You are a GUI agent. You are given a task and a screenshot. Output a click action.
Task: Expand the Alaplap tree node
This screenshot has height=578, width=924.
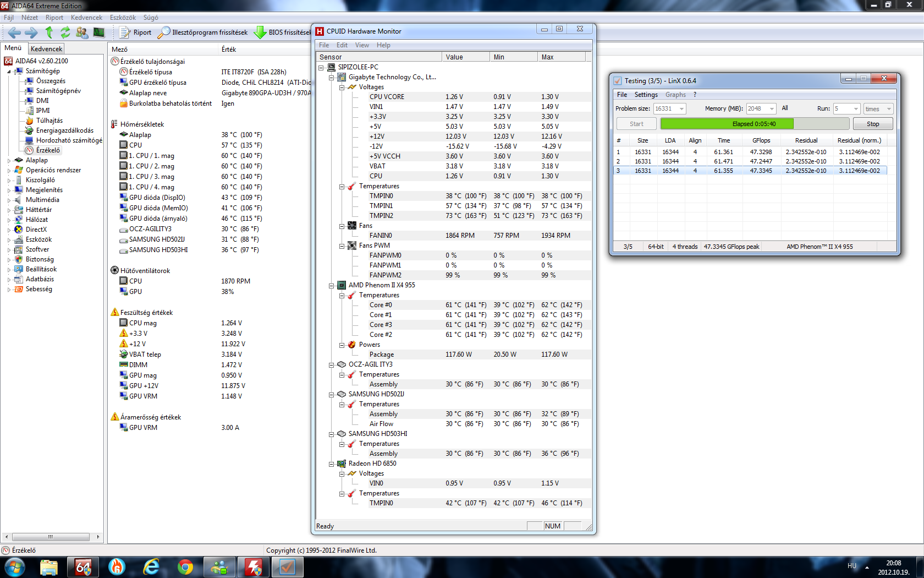[x=9, y=161]
